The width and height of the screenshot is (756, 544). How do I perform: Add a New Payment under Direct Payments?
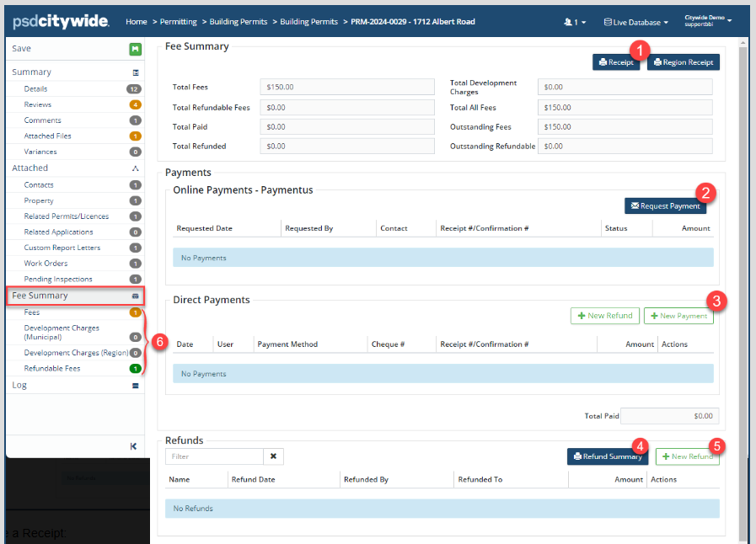[678, 316]
